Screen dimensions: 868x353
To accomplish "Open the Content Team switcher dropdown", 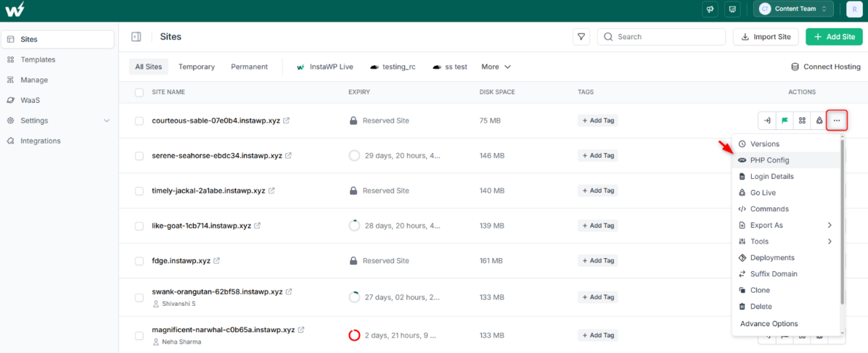I will (x=793, y=9).
